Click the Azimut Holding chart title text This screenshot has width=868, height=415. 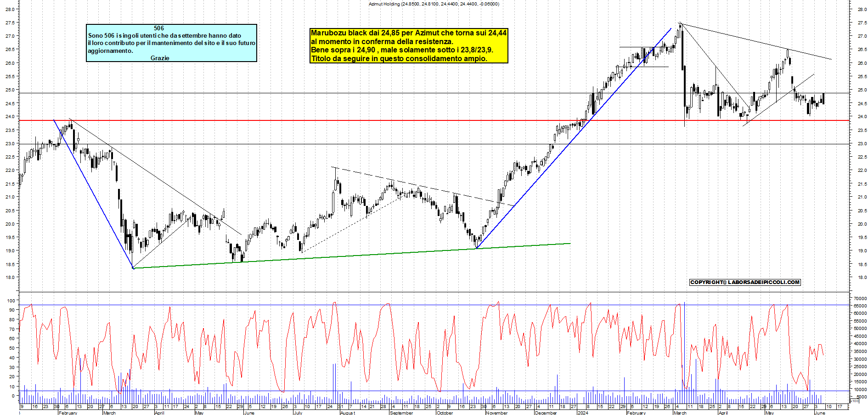434,4
